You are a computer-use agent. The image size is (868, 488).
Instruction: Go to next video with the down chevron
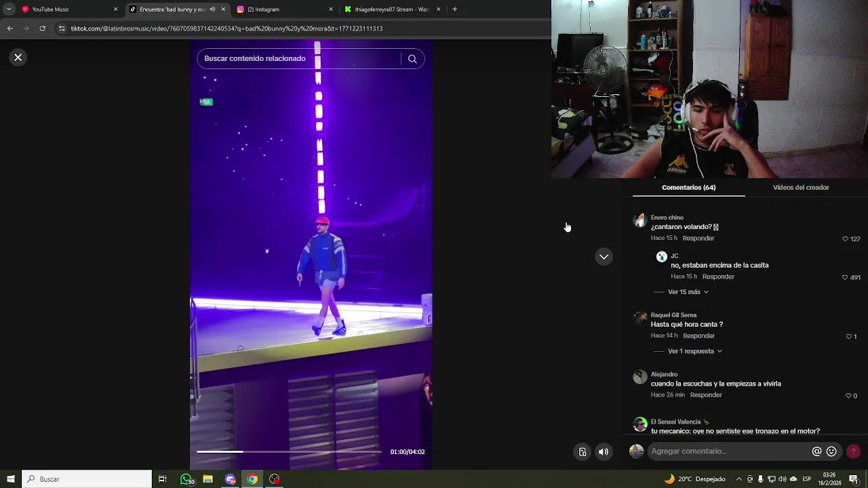click(x=604, y=257)
